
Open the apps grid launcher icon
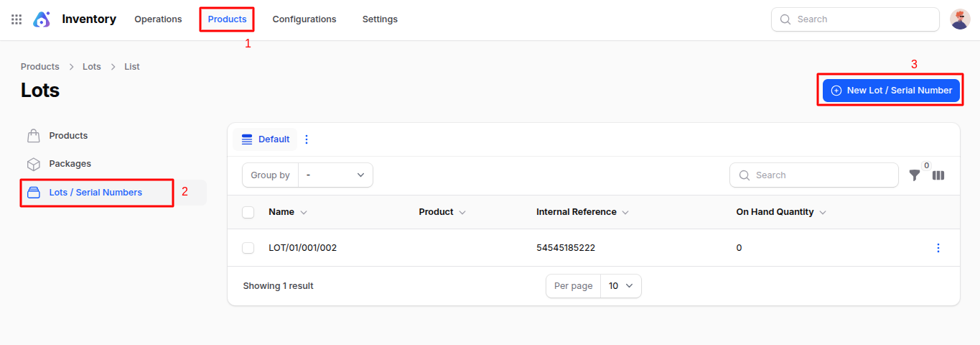pos(17,19)
